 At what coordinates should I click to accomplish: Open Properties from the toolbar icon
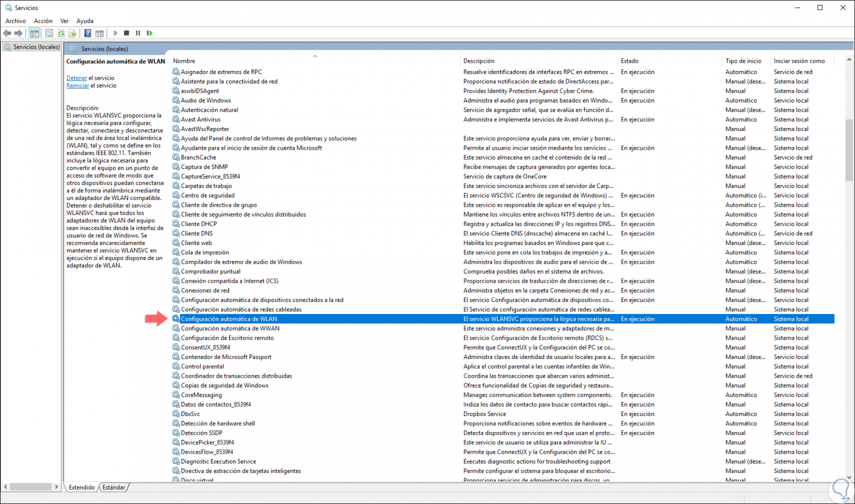click(49, 33)
